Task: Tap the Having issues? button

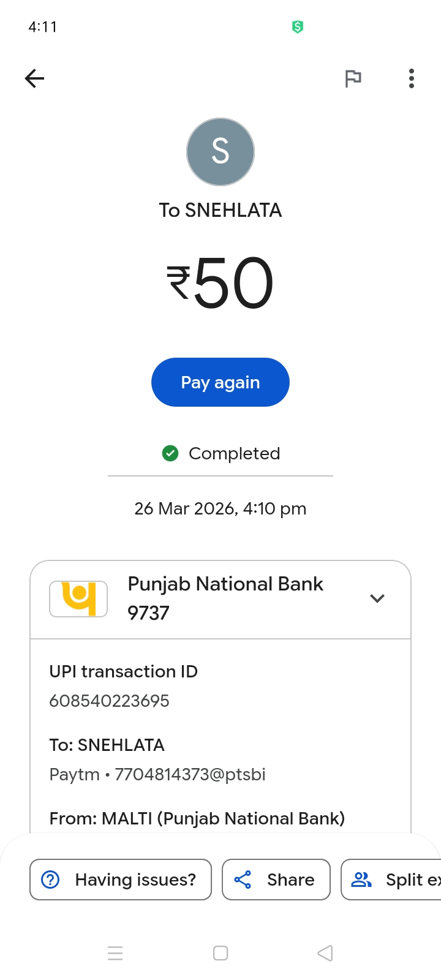Action: pyautogui.click(x=121, y=880)
